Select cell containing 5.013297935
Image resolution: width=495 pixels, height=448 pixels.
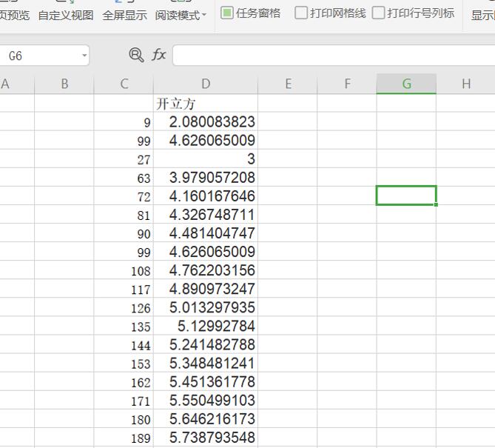(206, 307)
